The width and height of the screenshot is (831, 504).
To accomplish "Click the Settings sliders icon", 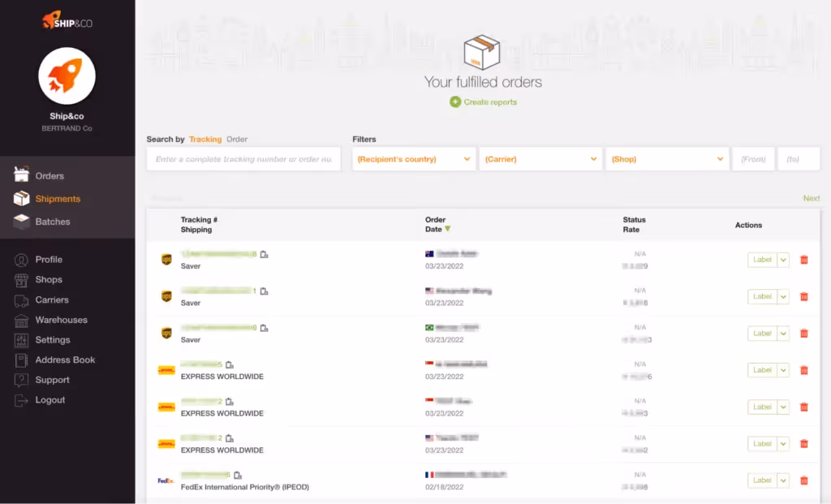I will click(x=21, y=340).
